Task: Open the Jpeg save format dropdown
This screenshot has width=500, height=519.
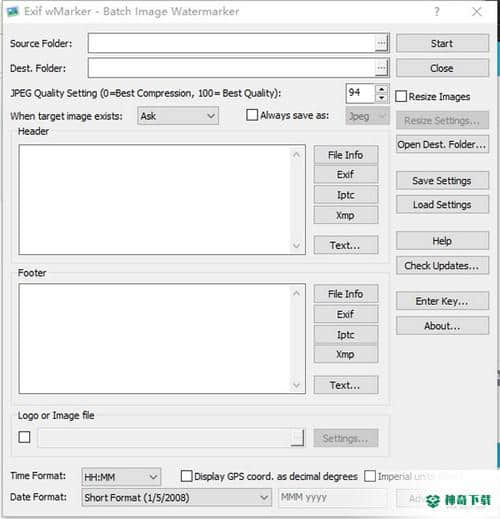Action: pyautogui.click(x=367, y=116)
